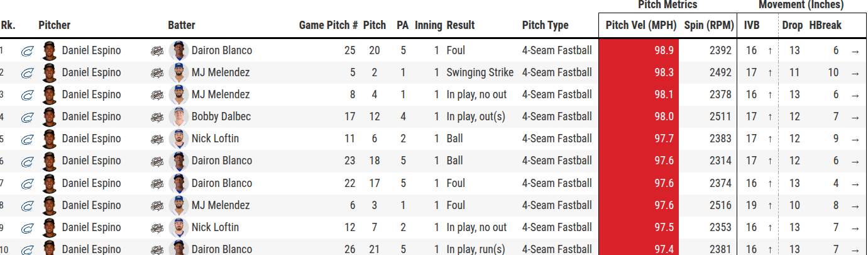This screenshot has height=255, width=868.
Task: Click red 98.9 velocity cell
Action: click(637, 50)
